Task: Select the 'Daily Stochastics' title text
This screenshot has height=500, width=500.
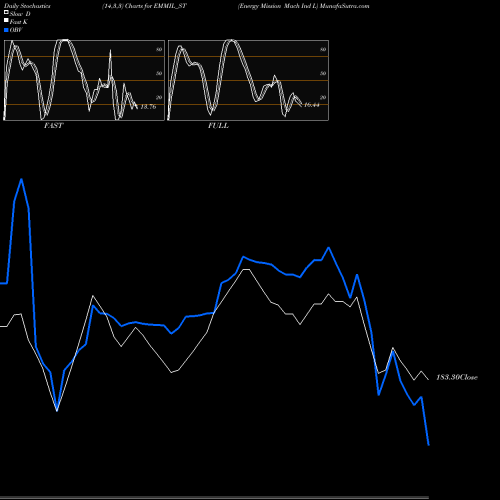Action: pos(27,6)
